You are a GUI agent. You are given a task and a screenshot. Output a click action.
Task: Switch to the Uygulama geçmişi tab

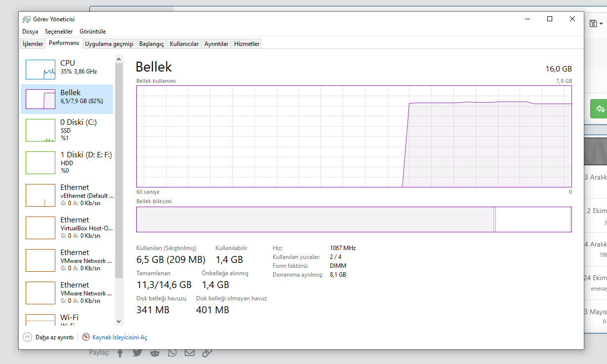pyautogui.click(x=109, y=44)
